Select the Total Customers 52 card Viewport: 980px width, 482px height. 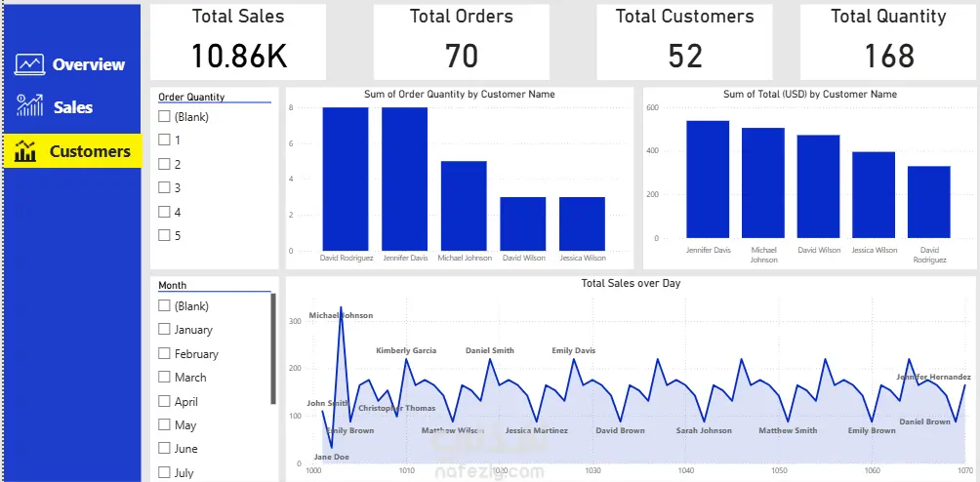click(x=685, y=42)
